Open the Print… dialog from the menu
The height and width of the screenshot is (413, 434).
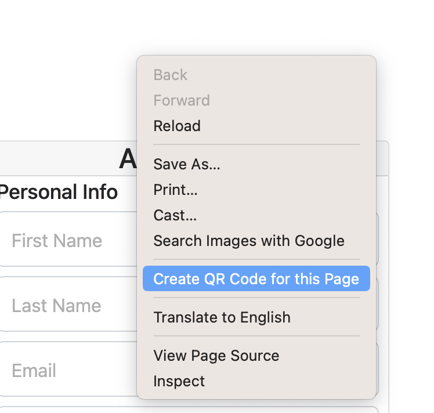(x=256, y=190)
